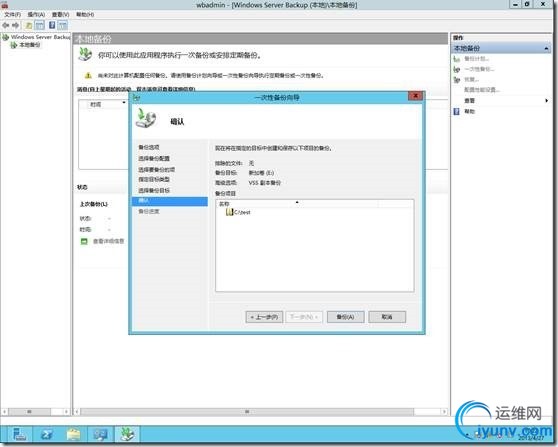Image resolution: width=558 pixels, height=447 pixels.
Task: Click the 一次性备份 icon in the actions pane
Action: tap(457, 69)
